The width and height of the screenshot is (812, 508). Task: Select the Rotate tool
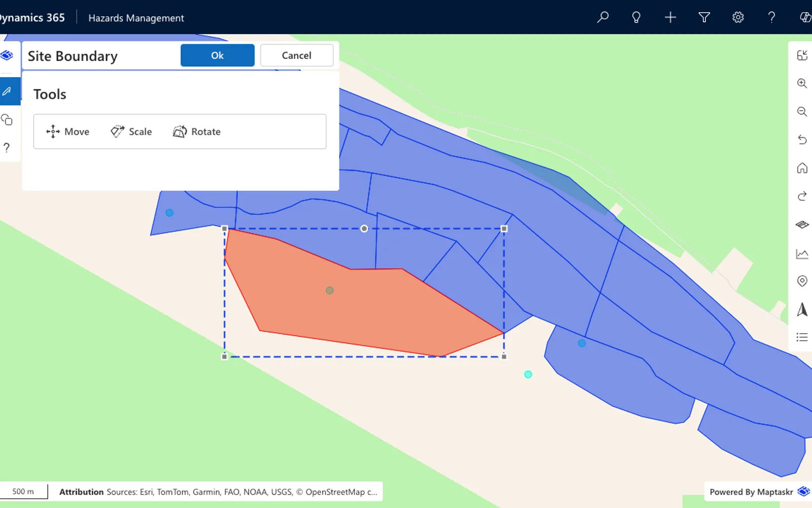pos(196,132)
